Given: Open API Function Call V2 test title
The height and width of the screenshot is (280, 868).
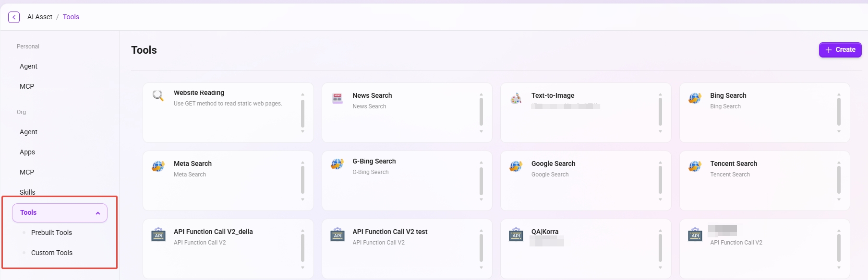Looking at the screenshot, I should [390, 232].
